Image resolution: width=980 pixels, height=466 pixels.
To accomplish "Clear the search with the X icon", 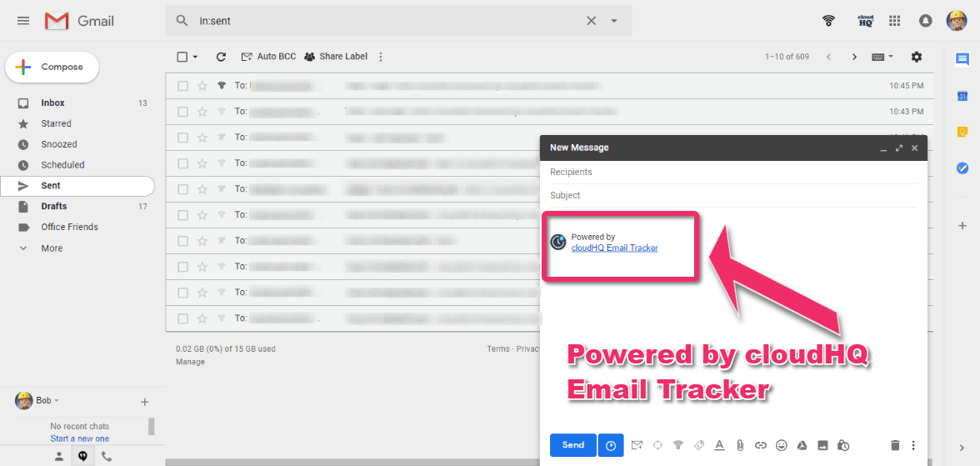I will tap(592, 21).
